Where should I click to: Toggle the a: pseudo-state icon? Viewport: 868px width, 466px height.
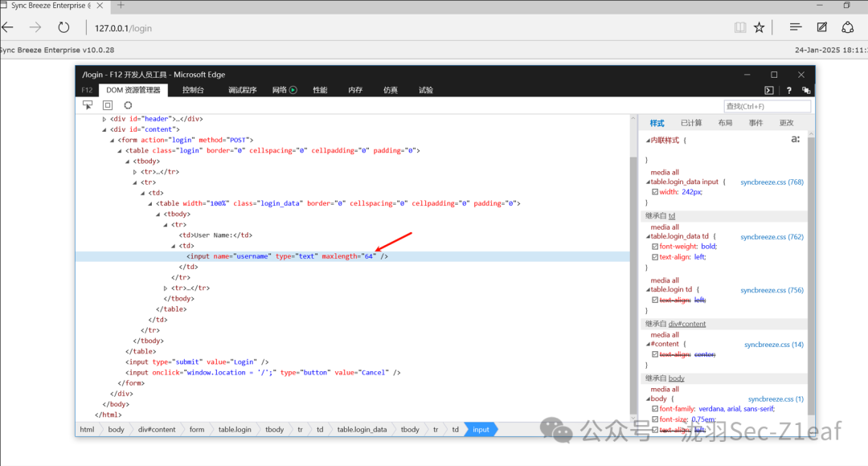(795, 139)
